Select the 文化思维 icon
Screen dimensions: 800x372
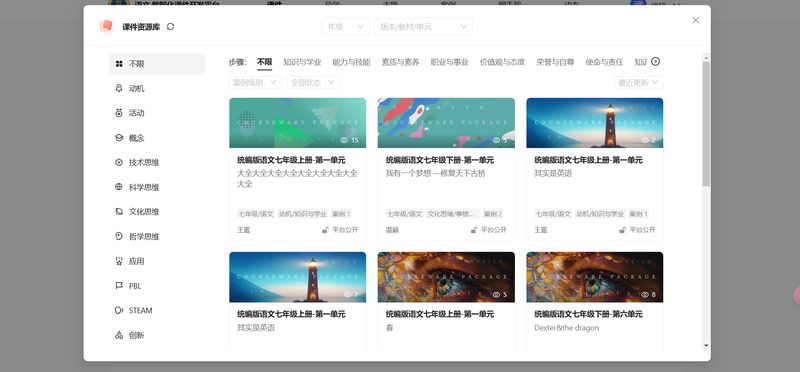(119, 211)
